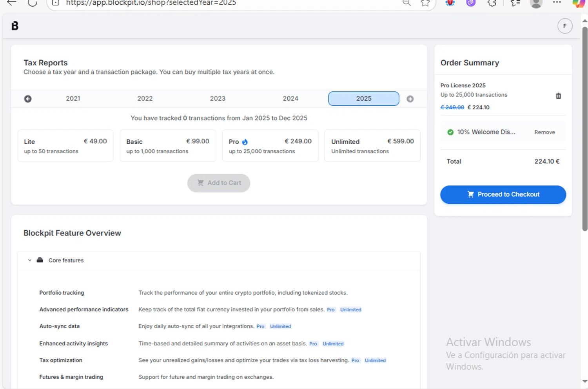This screenshot has height=389, width=588.
Task: Go to previous tax years arrow
Action: tap(28, 99)
